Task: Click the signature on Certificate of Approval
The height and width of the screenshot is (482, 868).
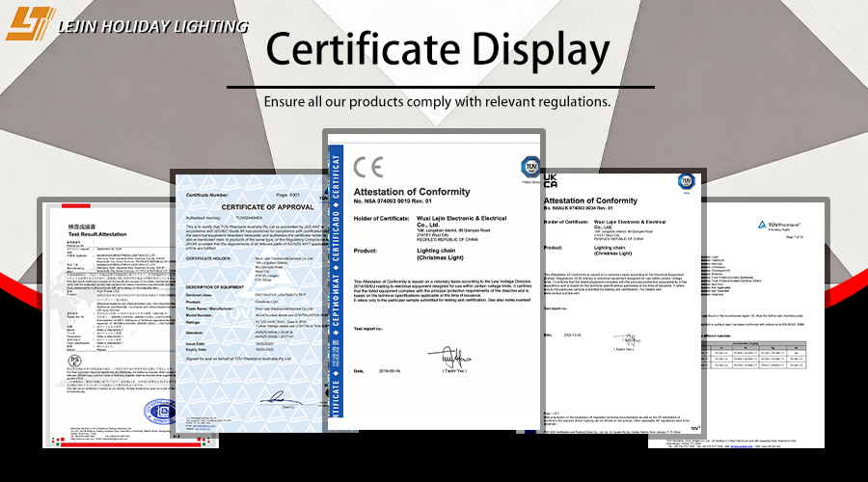Action: (280, 398)
